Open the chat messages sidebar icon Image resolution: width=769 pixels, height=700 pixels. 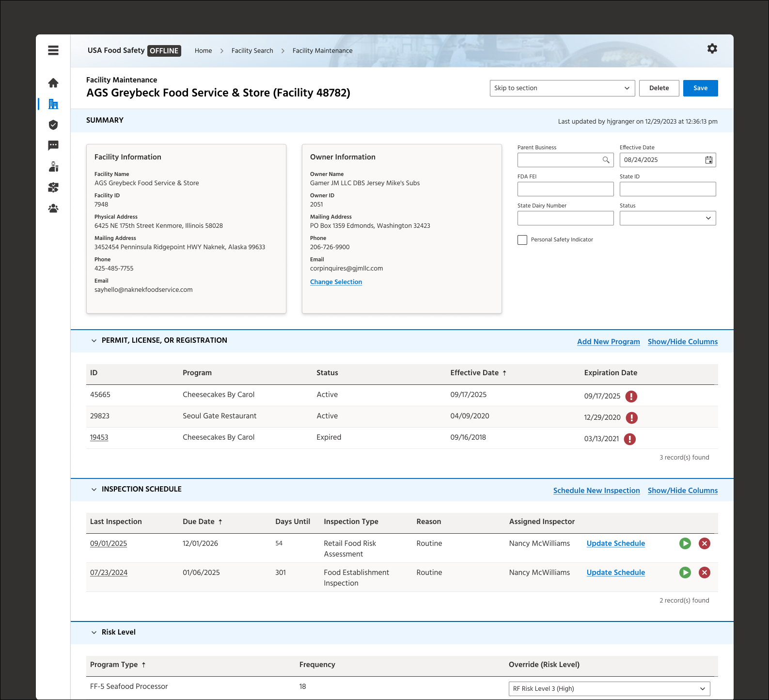[x=53, y=145]
